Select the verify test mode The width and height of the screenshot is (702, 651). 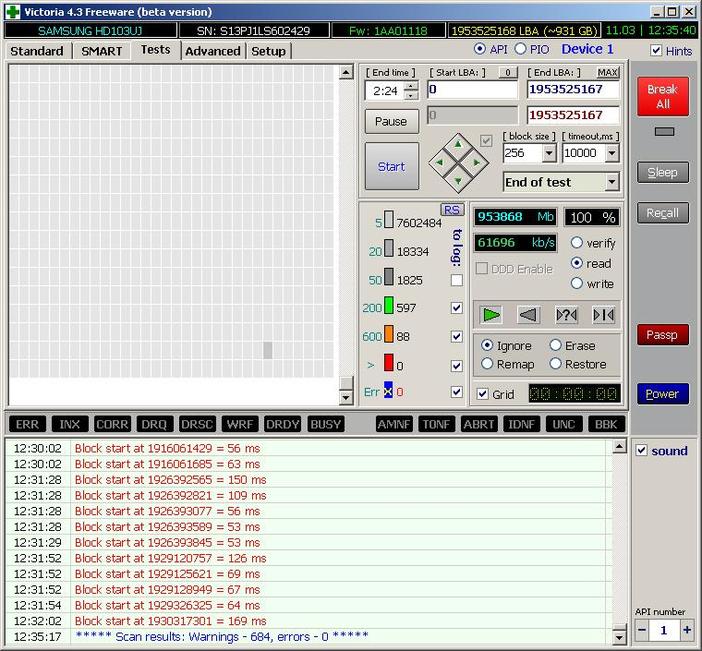577,243
